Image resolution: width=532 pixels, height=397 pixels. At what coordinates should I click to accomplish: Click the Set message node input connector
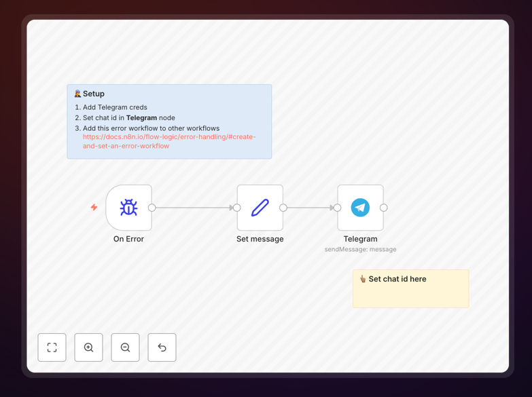click(237, 208)
